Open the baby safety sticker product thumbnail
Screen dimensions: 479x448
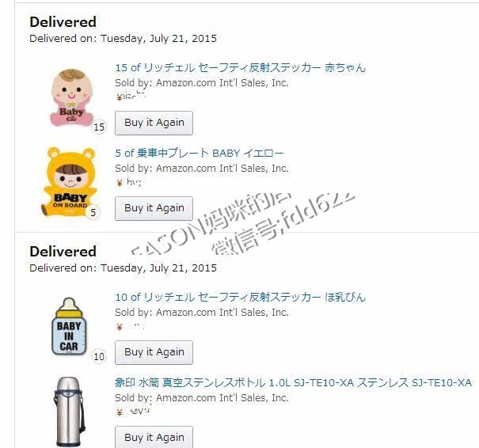click(x=72, y=97)
